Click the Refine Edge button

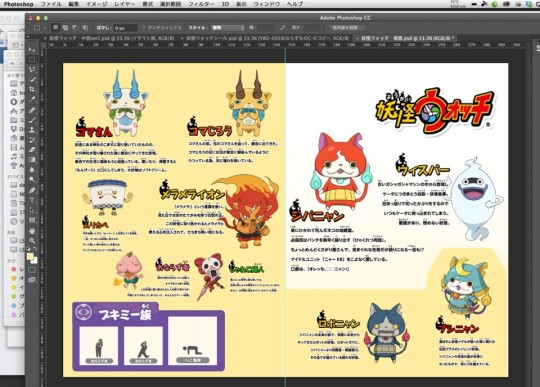346,28
